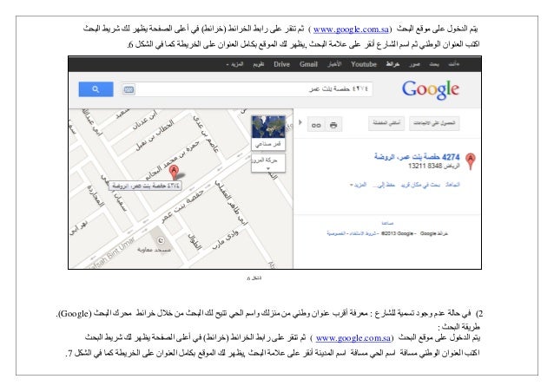The image size is (554, 392).
Task: Open Drive from the top black bar
Action: 281,64
